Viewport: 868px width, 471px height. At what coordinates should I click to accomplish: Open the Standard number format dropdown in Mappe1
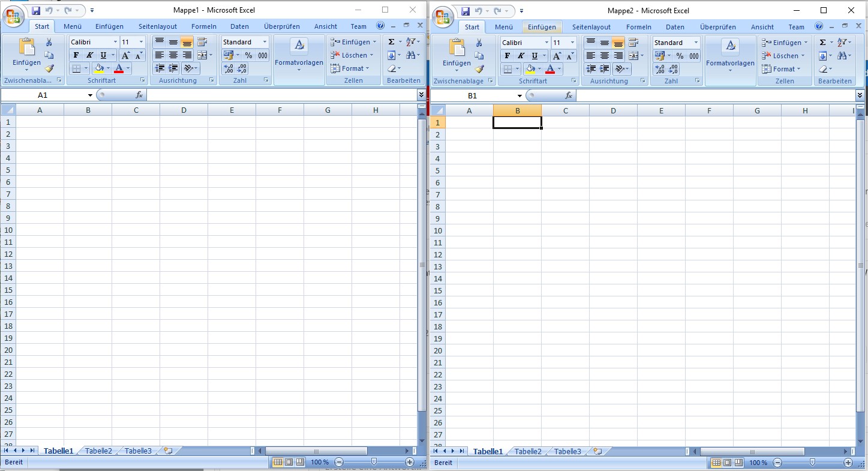[x=265, y=42]
